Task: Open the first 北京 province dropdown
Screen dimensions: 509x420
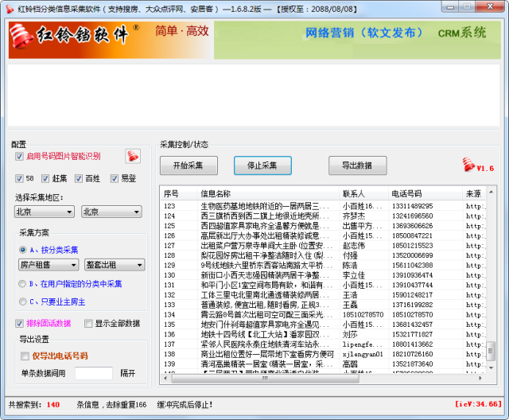Action: pos(45,212)
